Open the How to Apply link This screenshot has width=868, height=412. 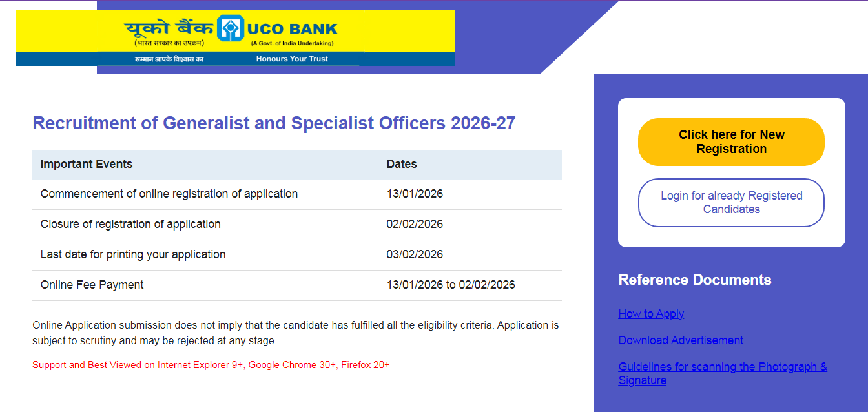click(x=651, y=314)
